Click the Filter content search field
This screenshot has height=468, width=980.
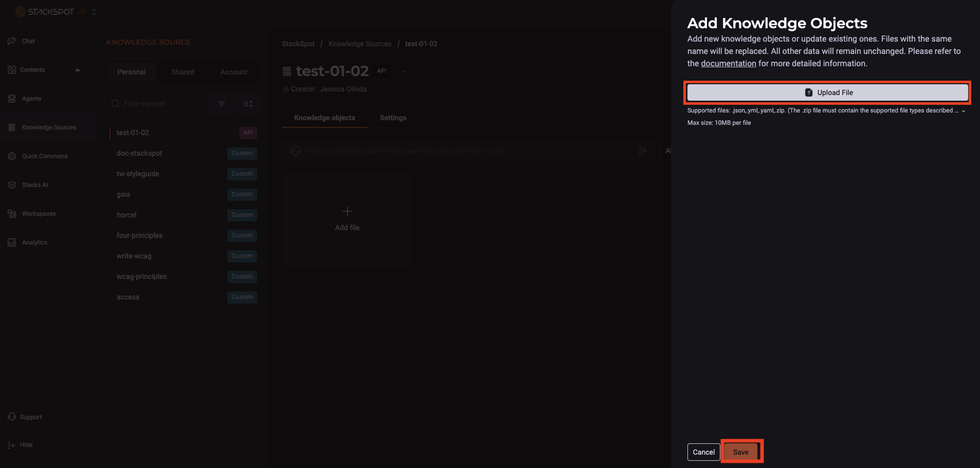click(156, 104)
